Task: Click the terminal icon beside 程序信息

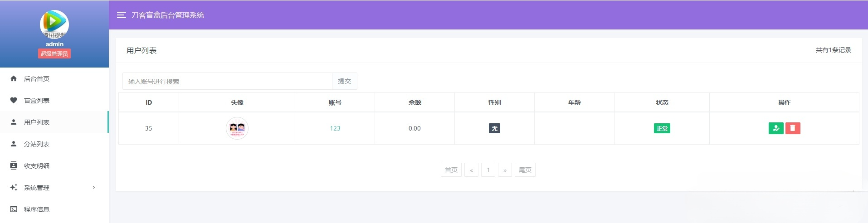Action: click(14, 209)
